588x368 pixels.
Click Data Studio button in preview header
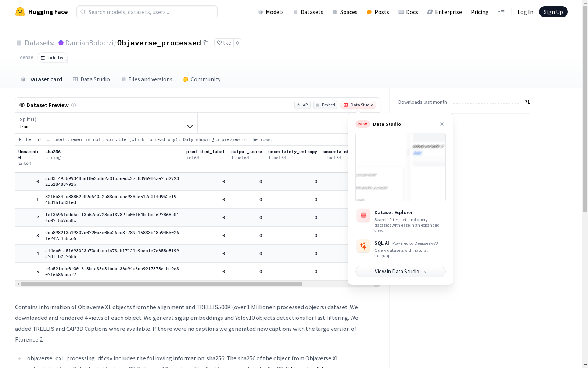pyautogui.click(x=358, y=105)
